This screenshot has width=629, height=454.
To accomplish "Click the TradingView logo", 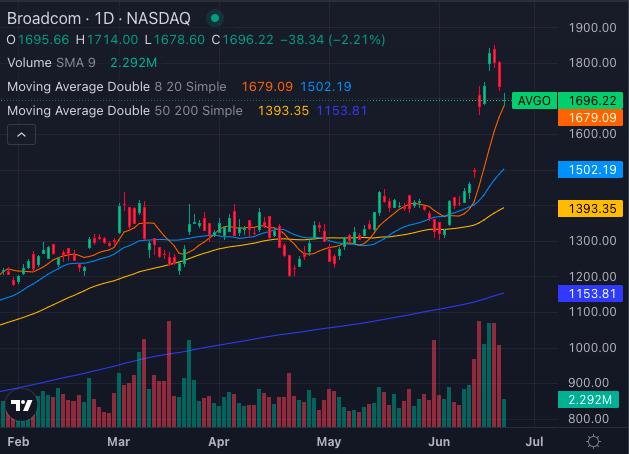I will click(21, 407).
